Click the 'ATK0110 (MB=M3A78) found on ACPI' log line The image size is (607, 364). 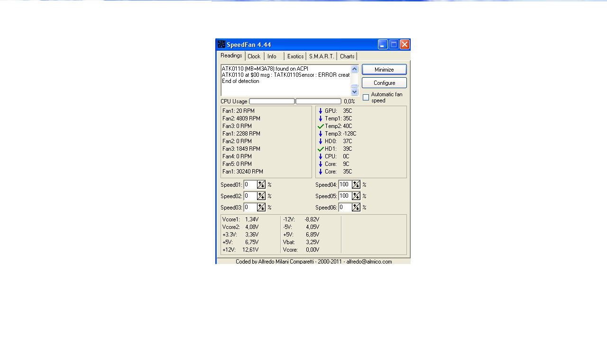tap(265, 69)
